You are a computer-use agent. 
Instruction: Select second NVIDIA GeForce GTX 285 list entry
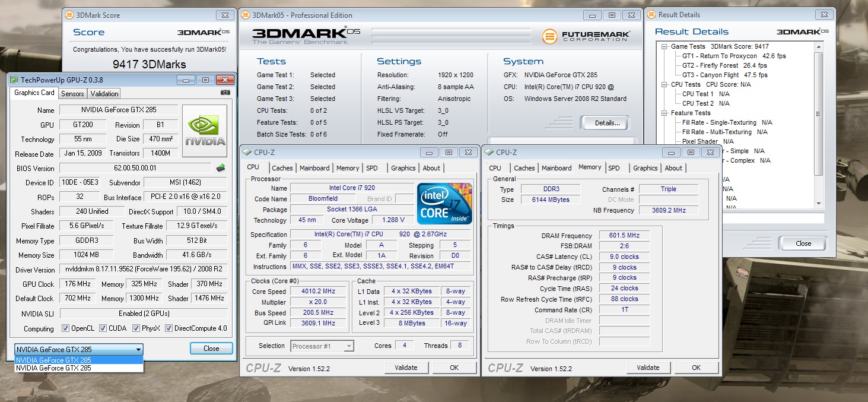pyautogui.click(x=79, y=368)
